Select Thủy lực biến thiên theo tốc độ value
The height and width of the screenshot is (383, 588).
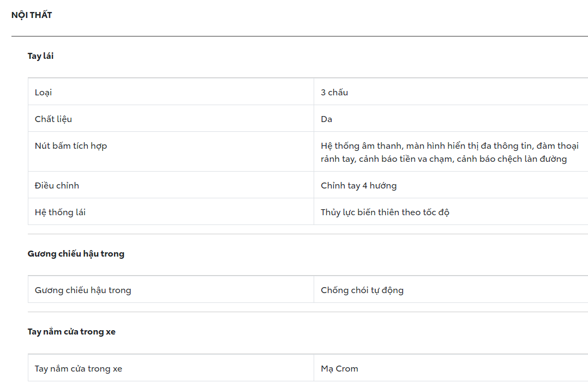pos(385,212)
